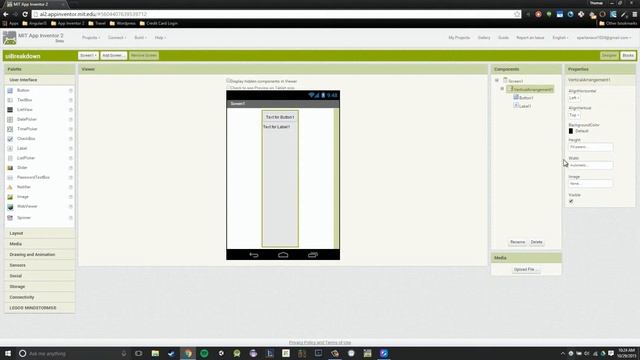Bookmark this page with the star
This screenshot has width=640, height=360.
[x=517, y=14]
